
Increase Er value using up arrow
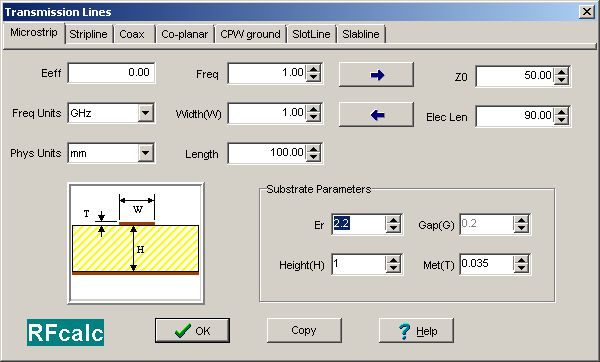pos(393,220)
